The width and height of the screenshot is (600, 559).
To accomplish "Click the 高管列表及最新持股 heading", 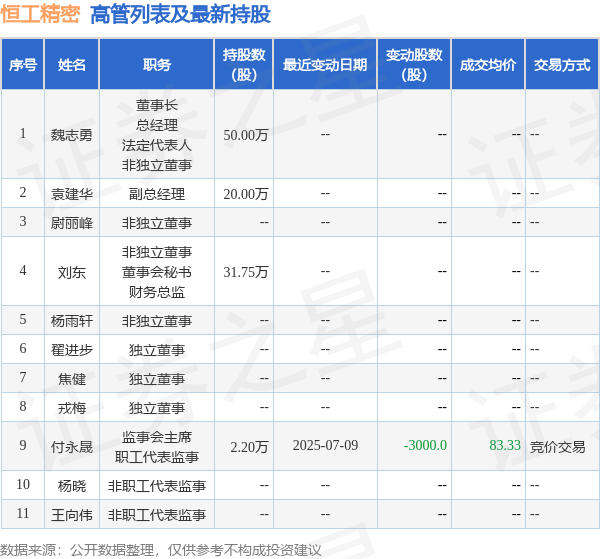I will click(180, 15).
